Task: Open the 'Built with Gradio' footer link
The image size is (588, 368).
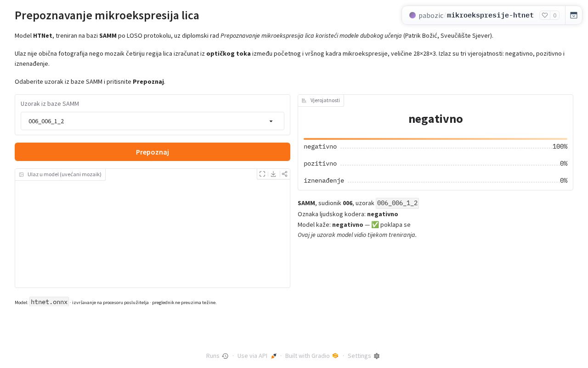Action: point(311,356)
